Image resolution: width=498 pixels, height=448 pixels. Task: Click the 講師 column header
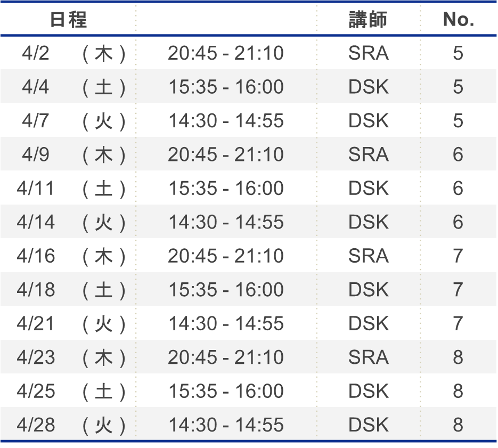click(x=368, y=20)
